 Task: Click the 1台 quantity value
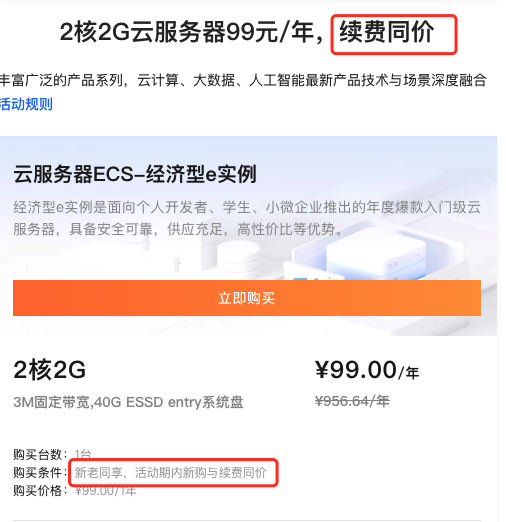click(x=83, y=454)
